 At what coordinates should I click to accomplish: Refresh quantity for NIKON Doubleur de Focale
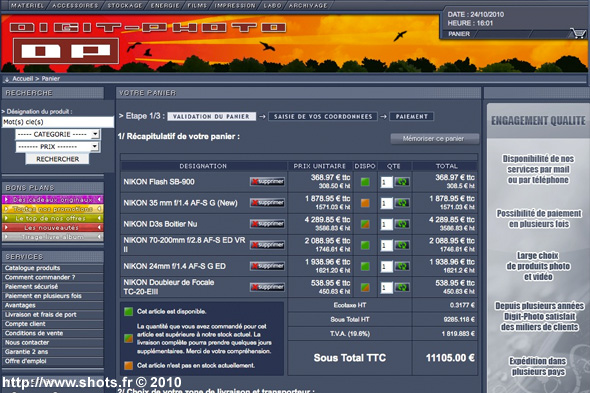click(x=402, y=288)
